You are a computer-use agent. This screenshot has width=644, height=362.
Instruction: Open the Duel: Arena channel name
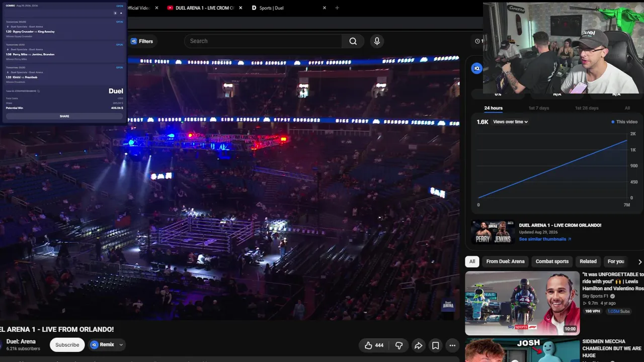click(x=21, y=342)
